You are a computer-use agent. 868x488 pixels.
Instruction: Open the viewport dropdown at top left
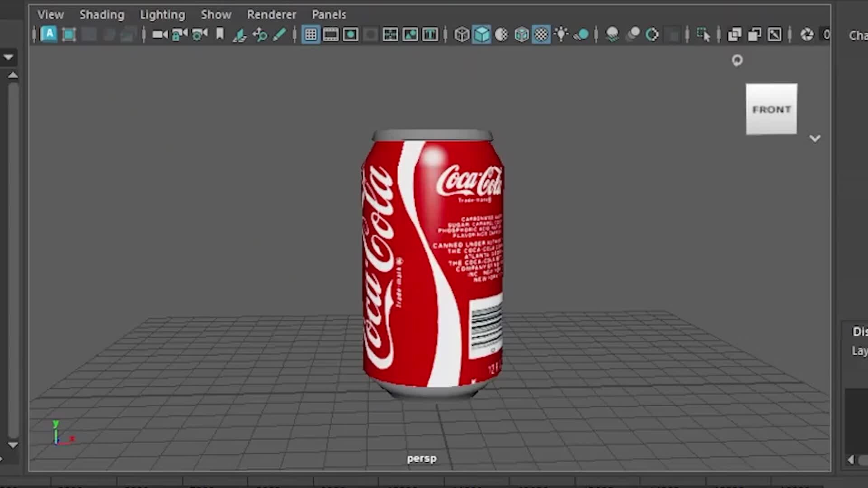pos(8,57)
